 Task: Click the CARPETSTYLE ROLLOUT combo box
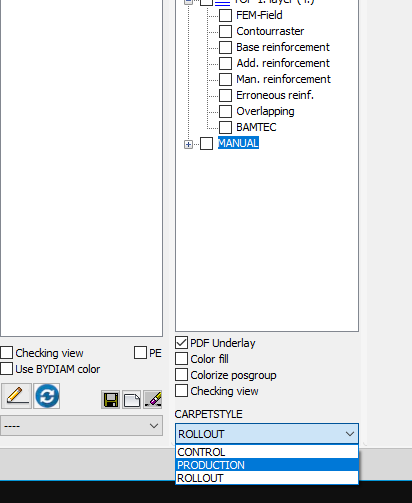pyautogui.click(x=267, y=434)
